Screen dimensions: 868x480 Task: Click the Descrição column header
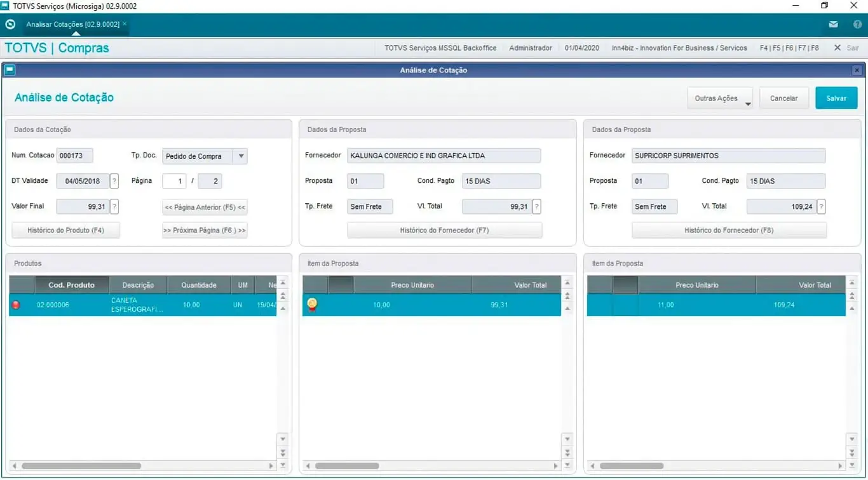click(138, 285)
